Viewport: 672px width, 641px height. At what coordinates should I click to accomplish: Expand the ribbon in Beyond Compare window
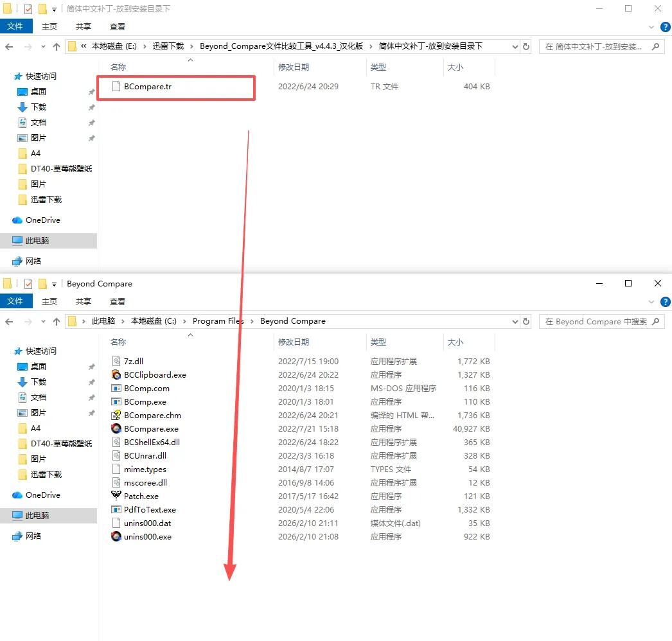tap(651, 302)
